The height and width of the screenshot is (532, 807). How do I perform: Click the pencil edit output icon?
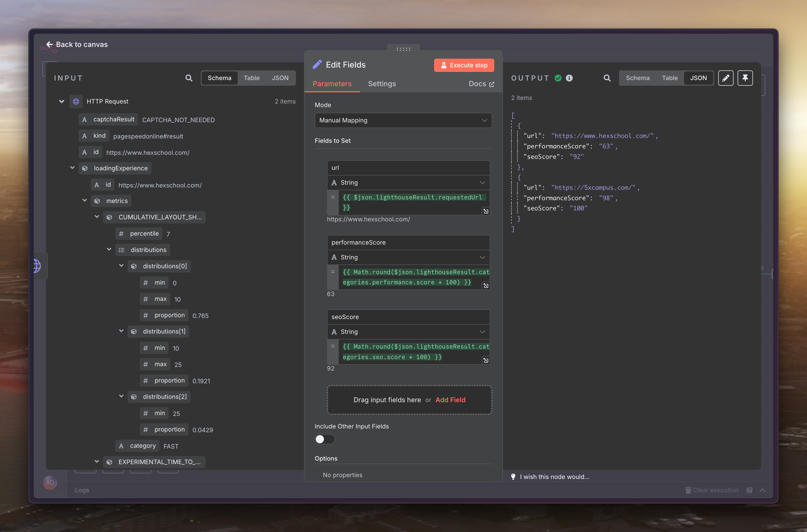726,78
